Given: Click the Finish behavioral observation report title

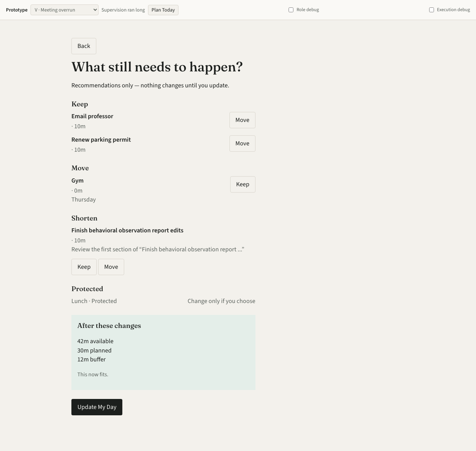Looking at the screenshot, I should click(127, 231).
